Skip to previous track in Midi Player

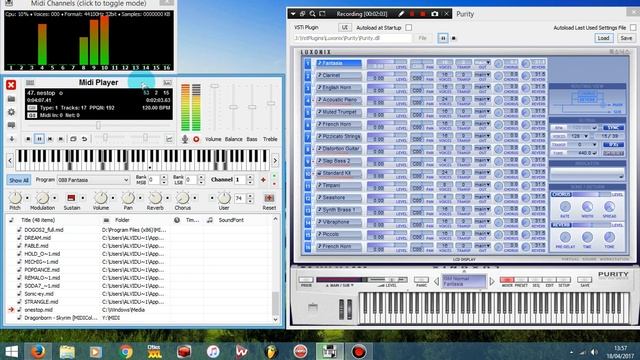[50, 139]
